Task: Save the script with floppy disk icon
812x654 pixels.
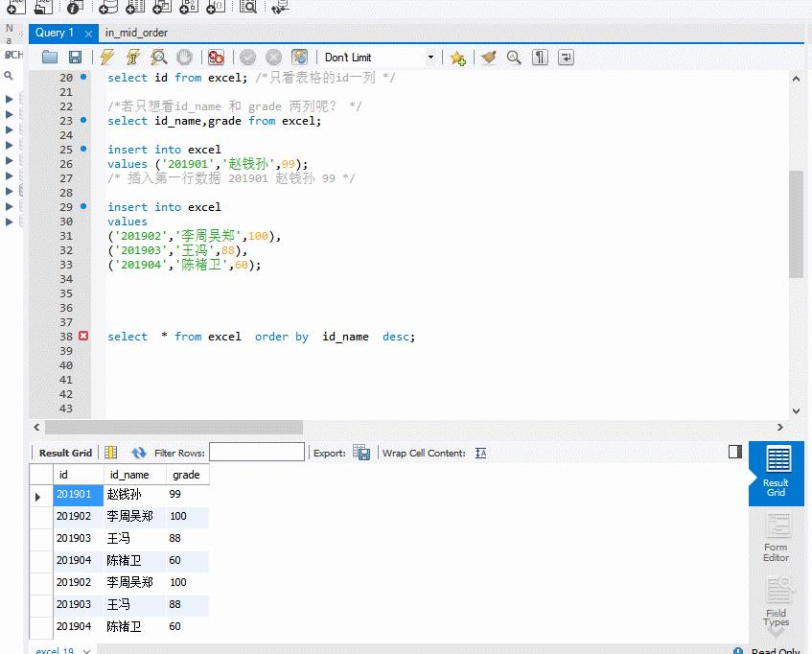Action: [75, 57]
